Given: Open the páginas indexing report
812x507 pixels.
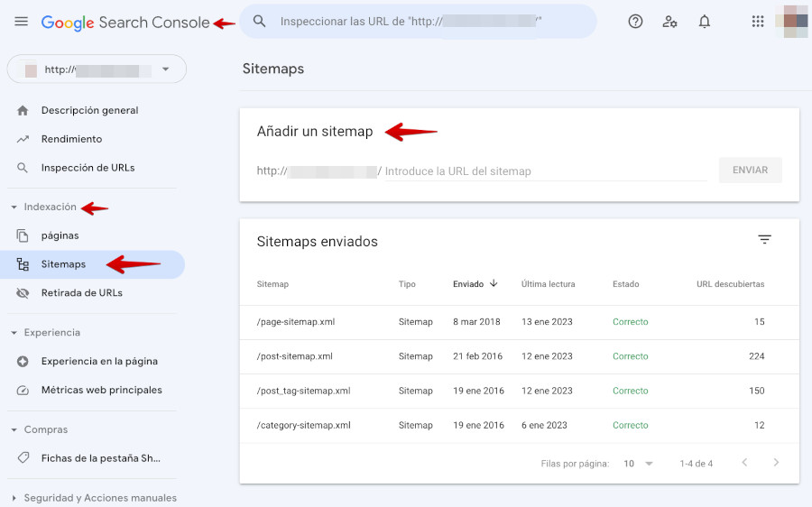Looking at the screenshot, I should [60, 235].
